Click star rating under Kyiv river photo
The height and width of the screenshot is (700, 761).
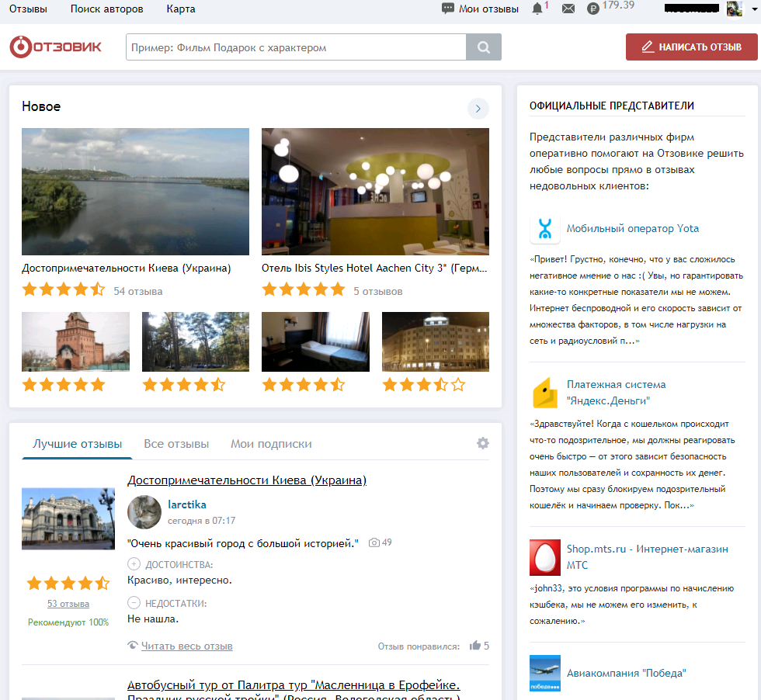coord(64,290)
